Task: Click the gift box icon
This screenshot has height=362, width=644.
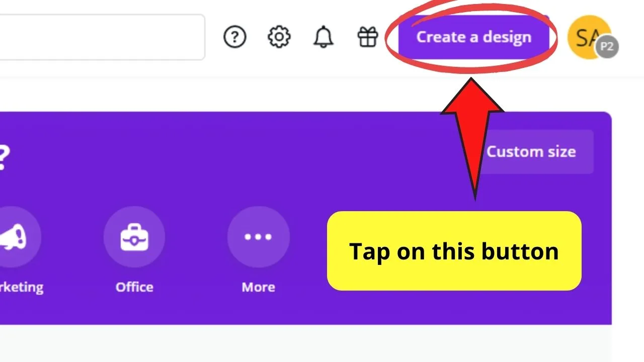Action: tap(367, 37)
